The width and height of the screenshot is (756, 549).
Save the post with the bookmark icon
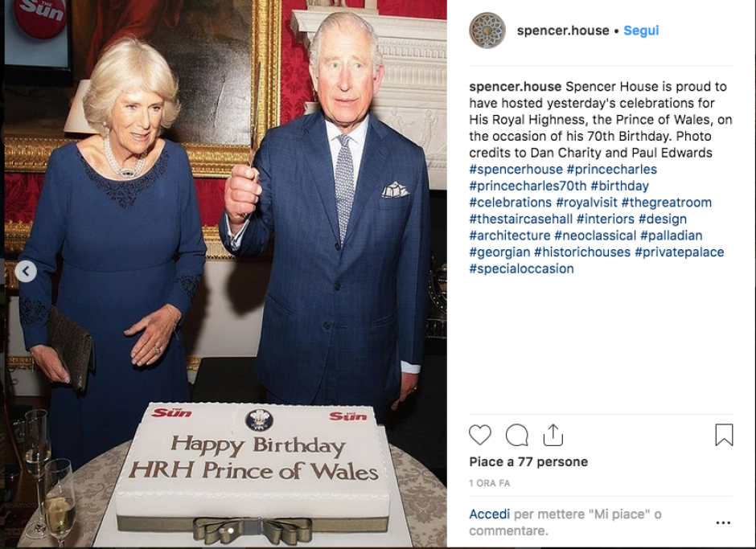(x=724, y=435)
